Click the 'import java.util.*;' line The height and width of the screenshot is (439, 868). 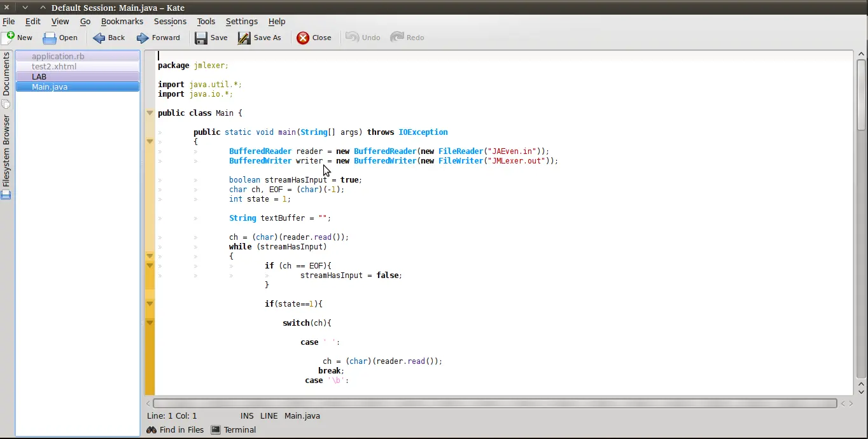(x=200, y=85)
